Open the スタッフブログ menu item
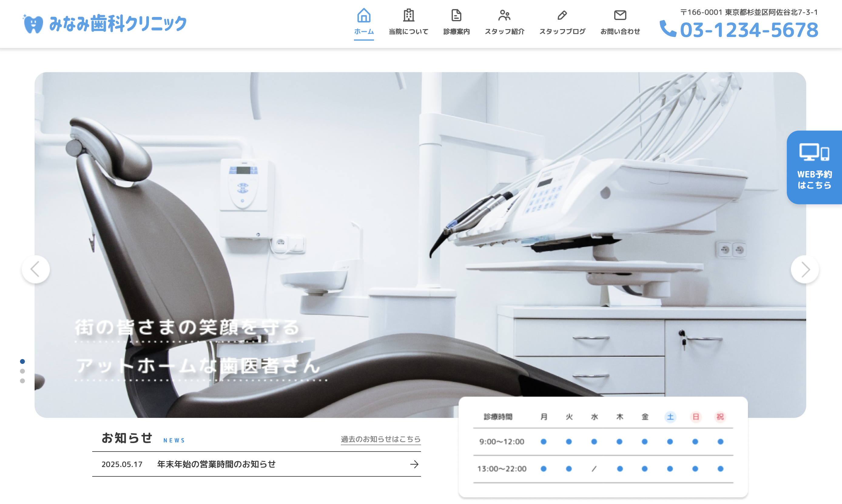The width and height of the screenshot is (842, 504). pos(562,32)
